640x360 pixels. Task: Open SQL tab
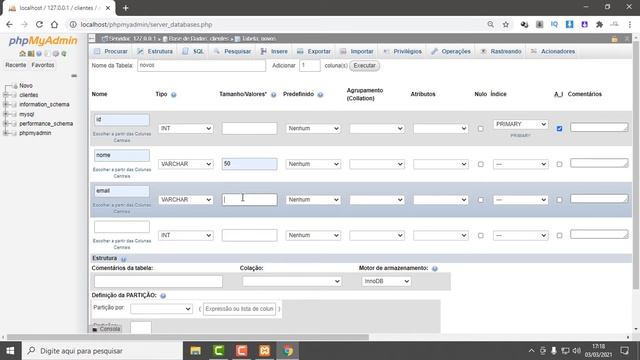pos(193,51)
